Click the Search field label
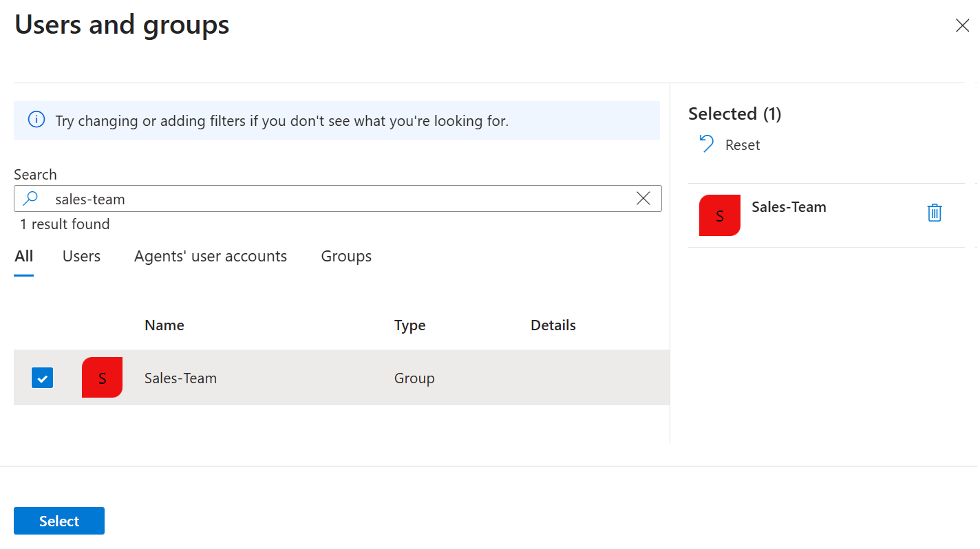980x549 pixels. [35, 175]
